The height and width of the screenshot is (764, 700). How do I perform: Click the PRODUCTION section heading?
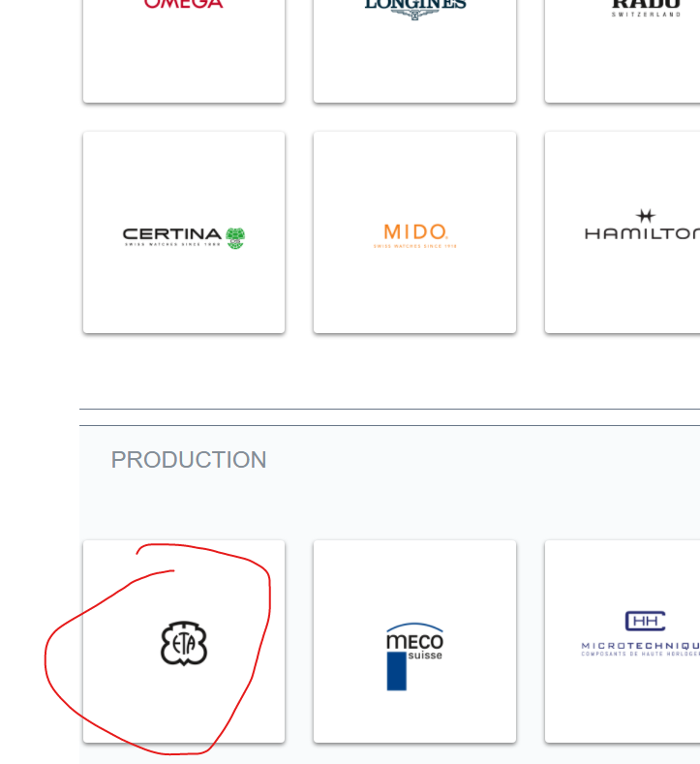[x=189, y=460]
